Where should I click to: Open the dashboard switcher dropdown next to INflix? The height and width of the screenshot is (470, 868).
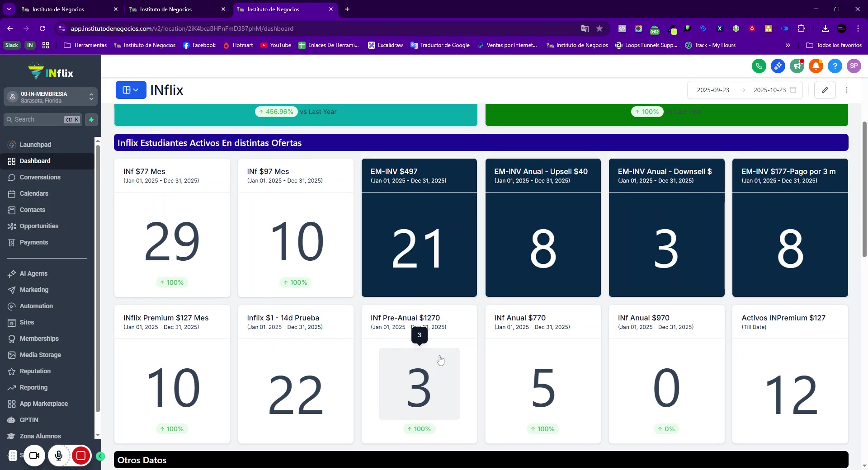tap(131, 90)
